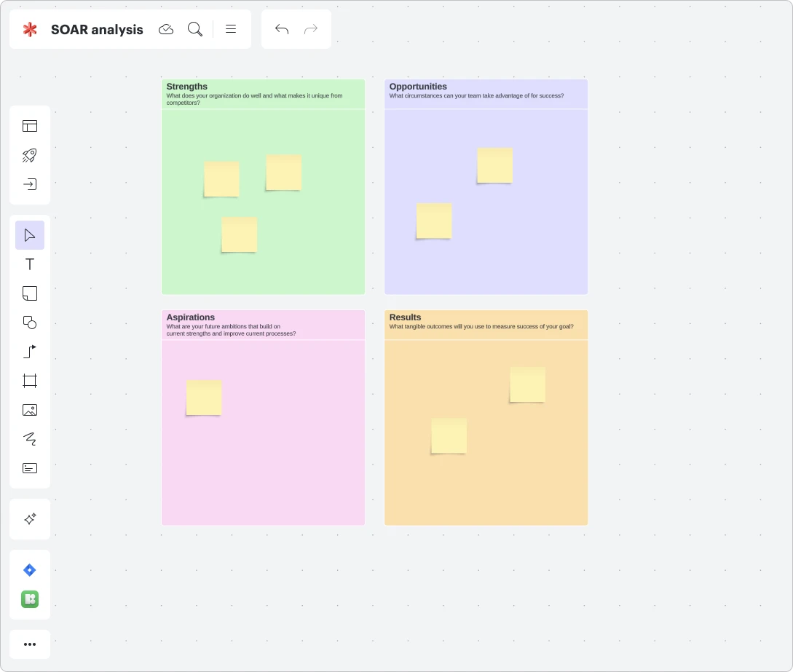Choose the Shapes tool
The width and height of the screenshot is (793, 672).
point(30,323)
